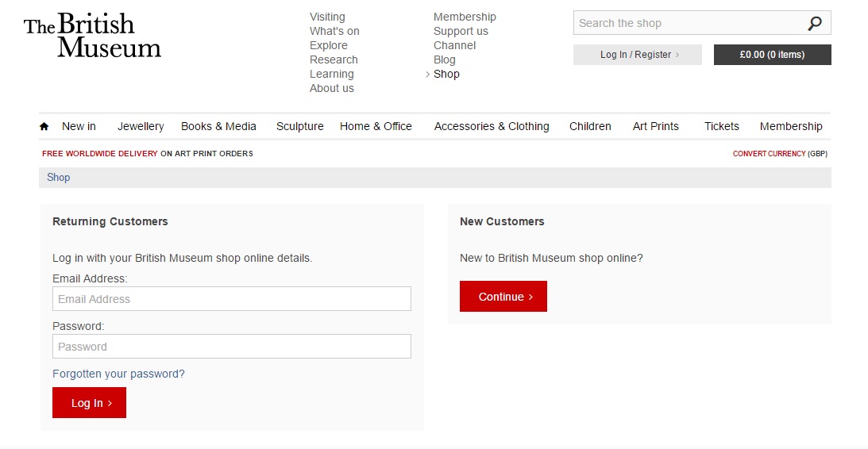The image size is (868, 449).
Task: Open the Learning link
Action: click(332, 74)
